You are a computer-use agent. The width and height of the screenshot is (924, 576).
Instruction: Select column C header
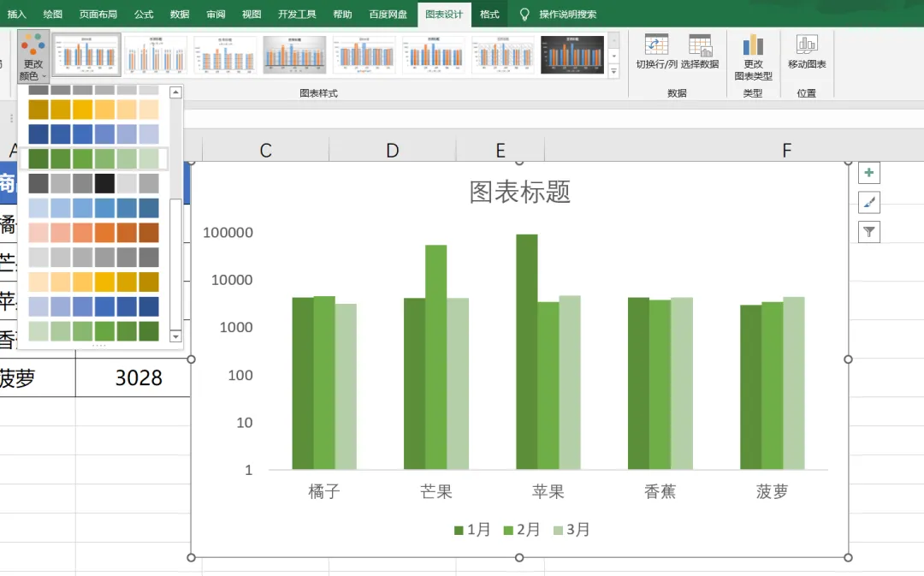pos(266,151)
